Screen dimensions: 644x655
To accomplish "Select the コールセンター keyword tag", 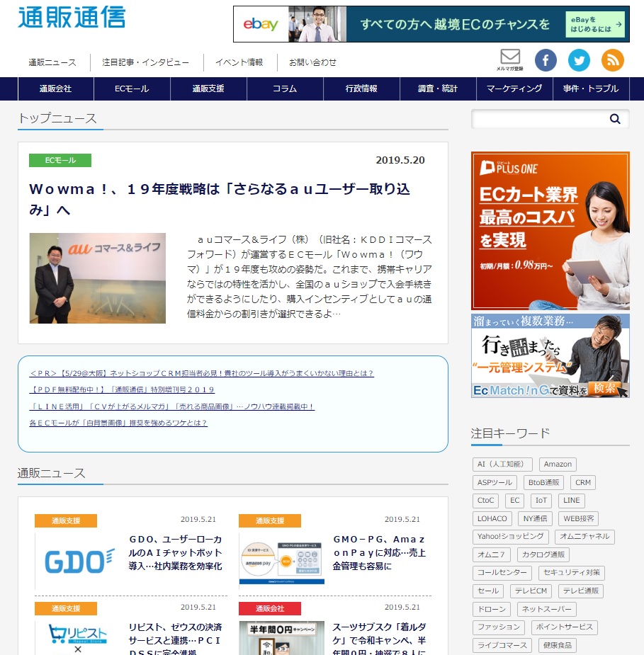I will click(502, 573).
